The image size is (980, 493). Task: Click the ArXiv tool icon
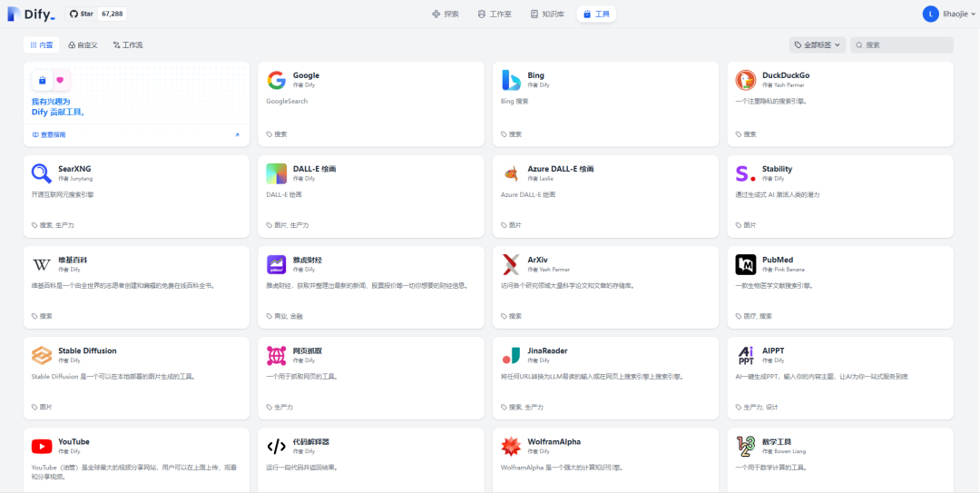[511, 264]
